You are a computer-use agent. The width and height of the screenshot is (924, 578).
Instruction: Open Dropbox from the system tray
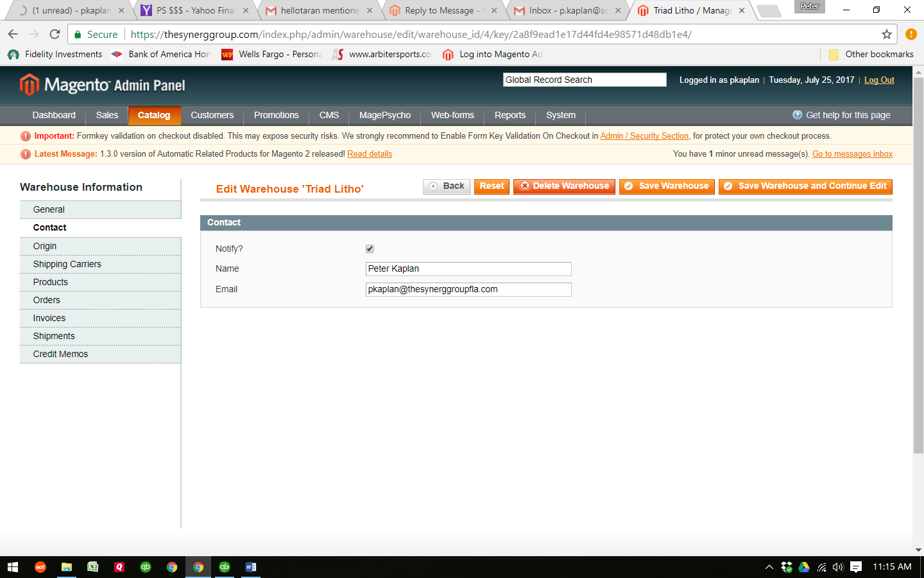[786, 567]
